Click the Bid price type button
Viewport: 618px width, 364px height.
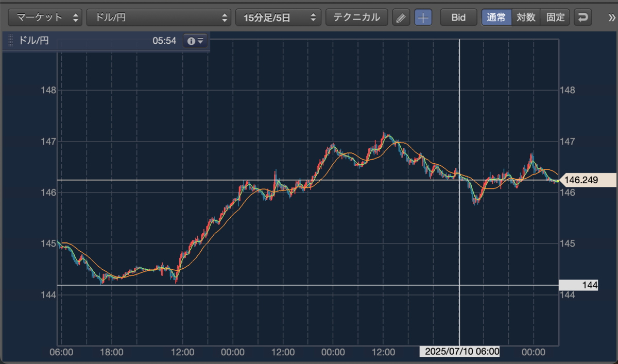point(458,18)
